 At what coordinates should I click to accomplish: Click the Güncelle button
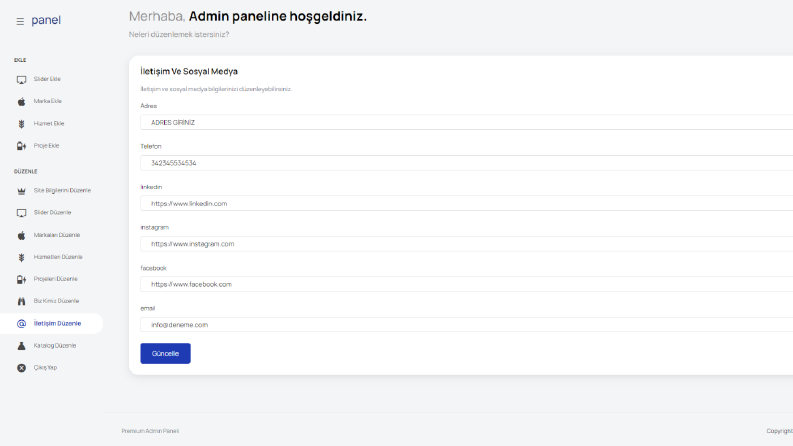pyautogui.click(x=165, y=353)
